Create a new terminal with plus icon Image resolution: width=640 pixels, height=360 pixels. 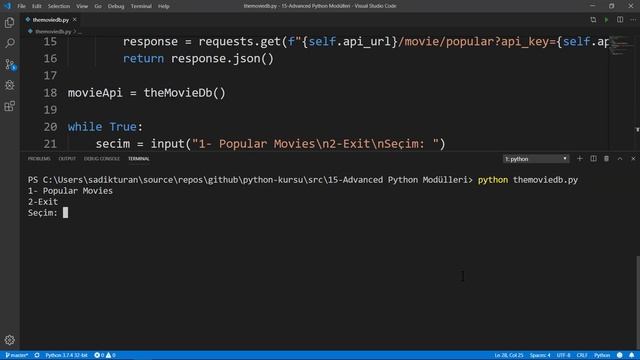[580, 158]
